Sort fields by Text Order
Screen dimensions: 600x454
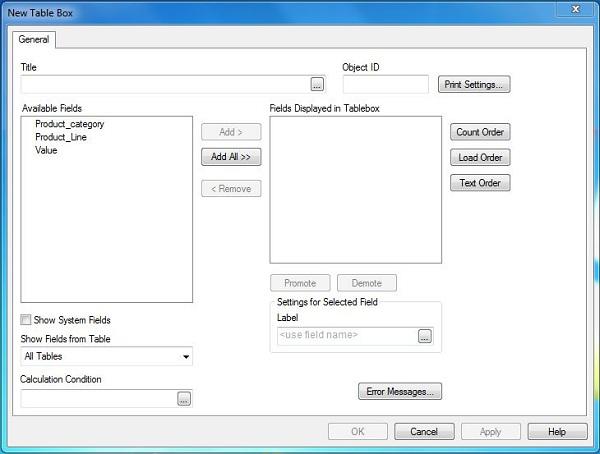point(480,183)
